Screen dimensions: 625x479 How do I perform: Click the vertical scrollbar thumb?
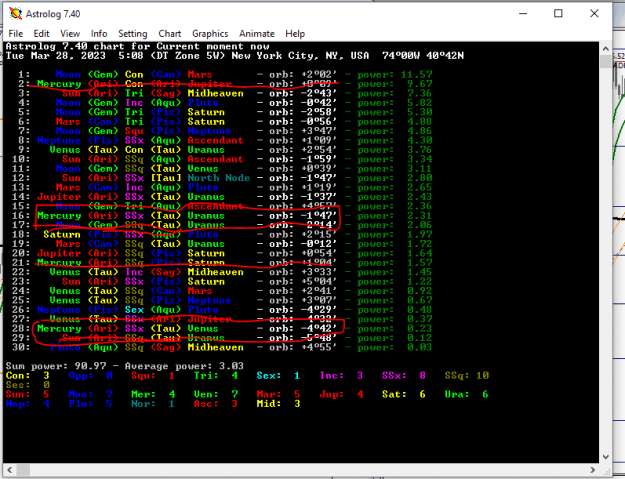[606, 61]
